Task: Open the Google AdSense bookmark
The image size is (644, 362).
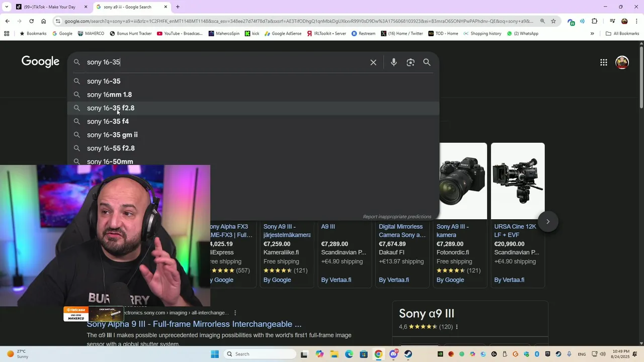Action: tap(282, 34)
